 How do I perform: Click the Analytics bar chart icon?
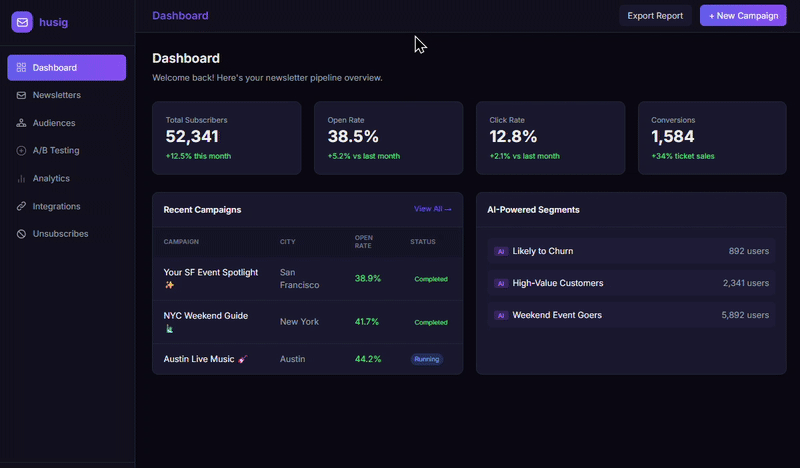coord(22,179)
